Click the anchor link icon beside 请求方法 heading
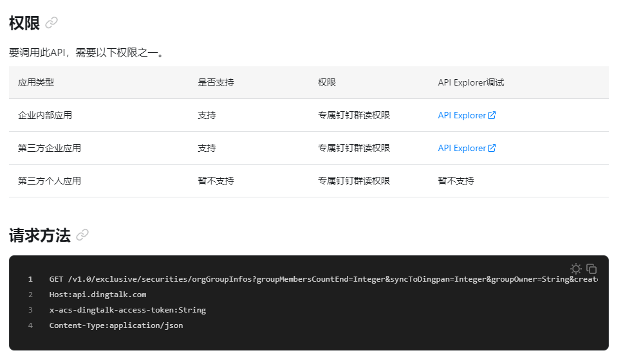This screenshot has width=623, height=364. tap(82, 235)
